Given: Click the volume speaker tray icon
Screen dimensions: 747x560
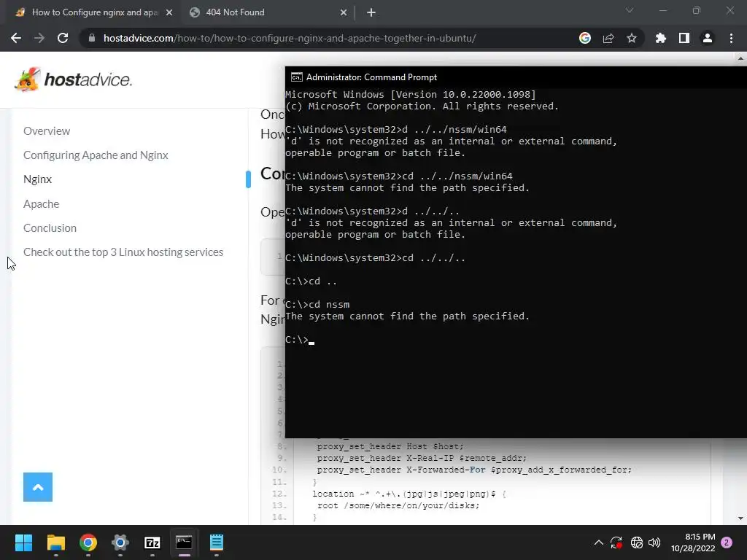Looking at the screenshot, I should pyautogui.click(x=654, y=542).
